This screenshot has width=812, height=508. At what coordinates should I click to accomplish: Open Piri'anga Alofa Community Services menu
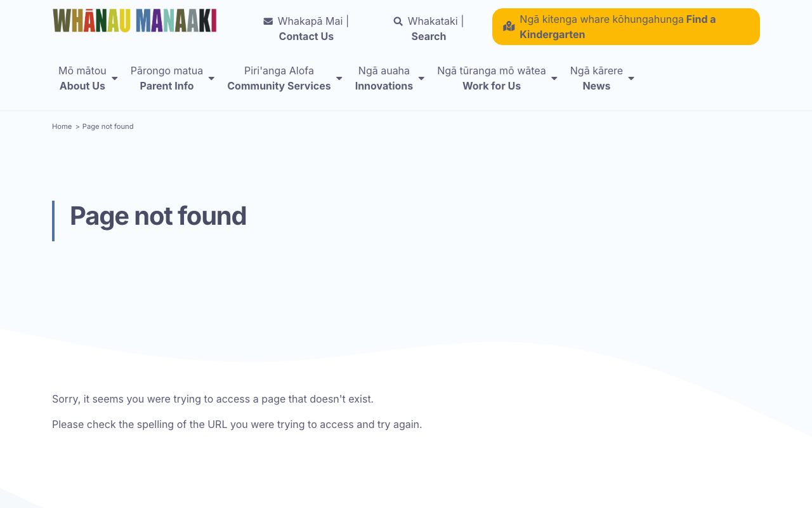click(279, 78)
